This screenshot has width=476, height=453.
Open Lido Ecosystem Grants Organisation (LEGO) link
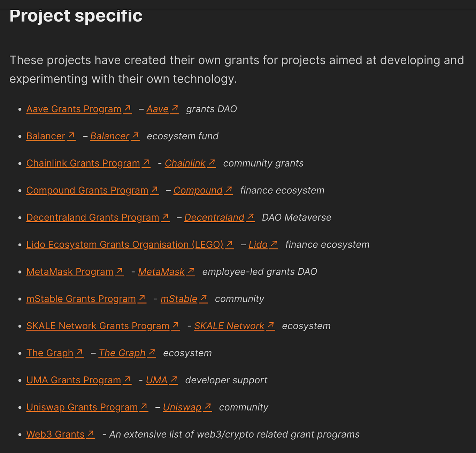click(130, 245)
